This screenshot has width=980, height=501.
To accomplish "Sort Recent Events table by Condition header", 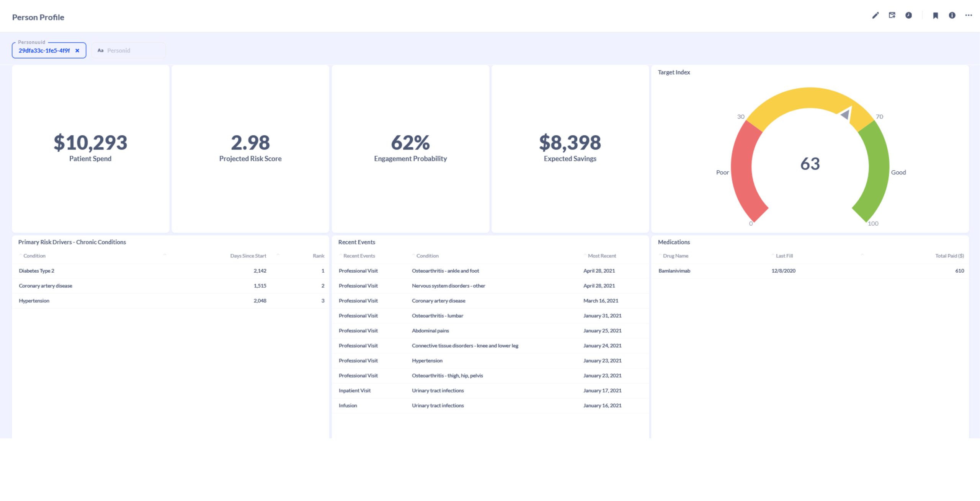I will click(428, 256).
